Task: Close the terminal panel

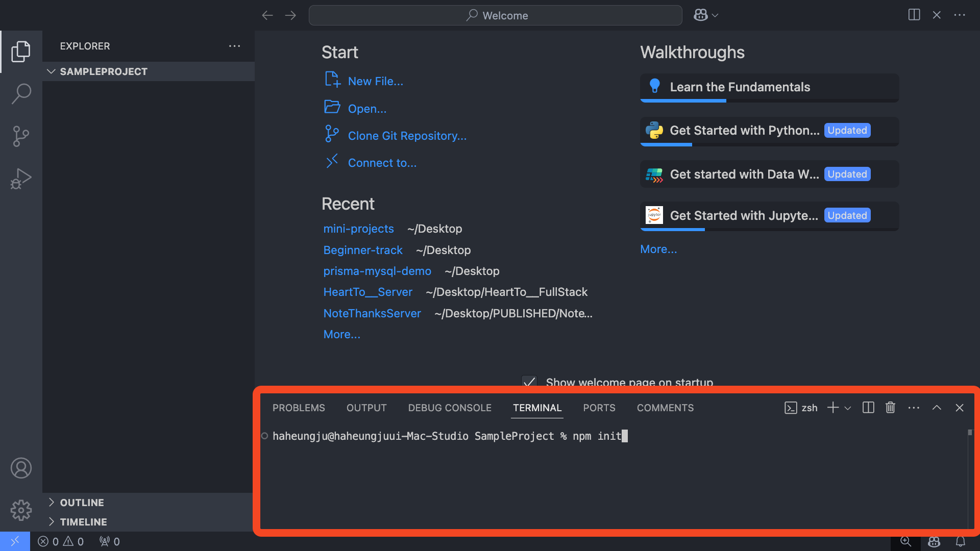Action: pyautogui.click(x=960, y=408)
